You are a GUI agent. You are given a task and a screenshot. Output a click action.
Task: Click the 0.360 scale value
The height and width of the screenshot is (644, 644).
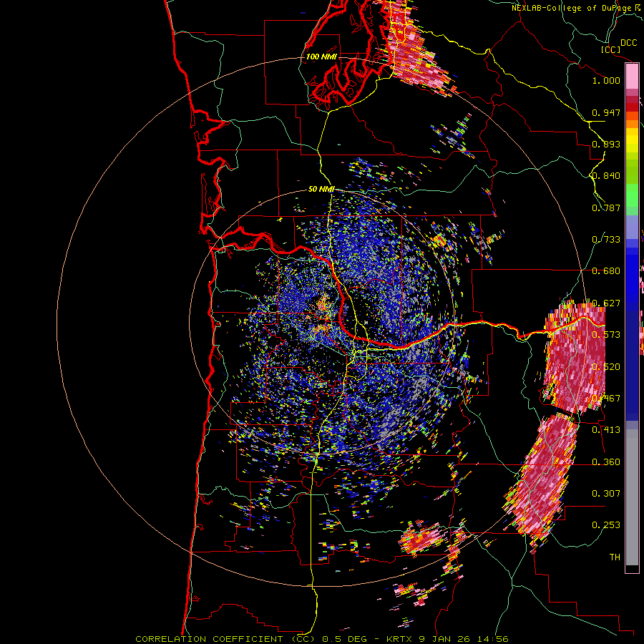606,462
